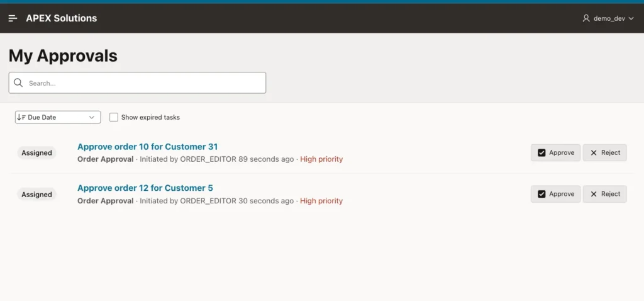Focus the Search input field
Screen dimensions: 644x301
[x=137, y=82]
